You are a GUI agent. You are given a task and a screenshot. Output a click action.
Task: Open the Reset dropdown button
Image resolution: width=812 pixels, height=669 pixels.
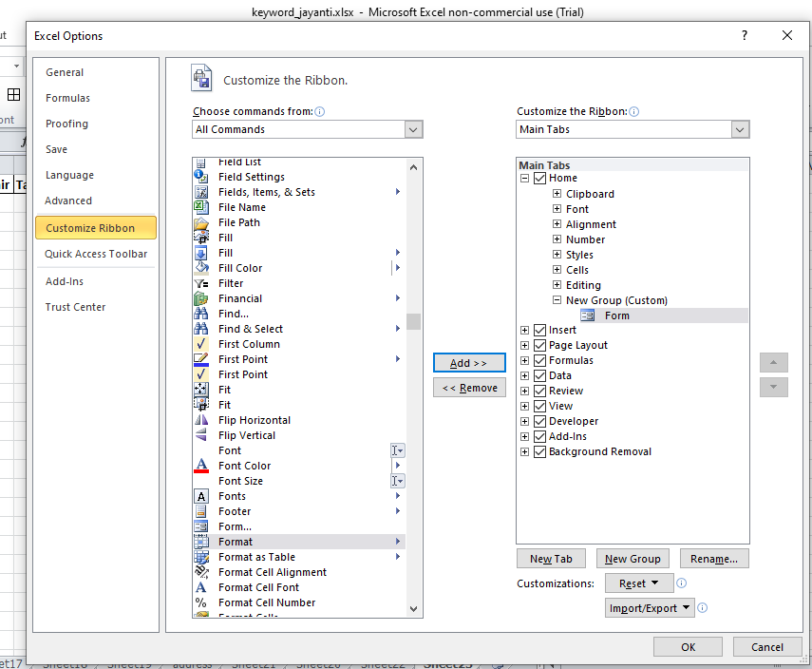point(639,583)
